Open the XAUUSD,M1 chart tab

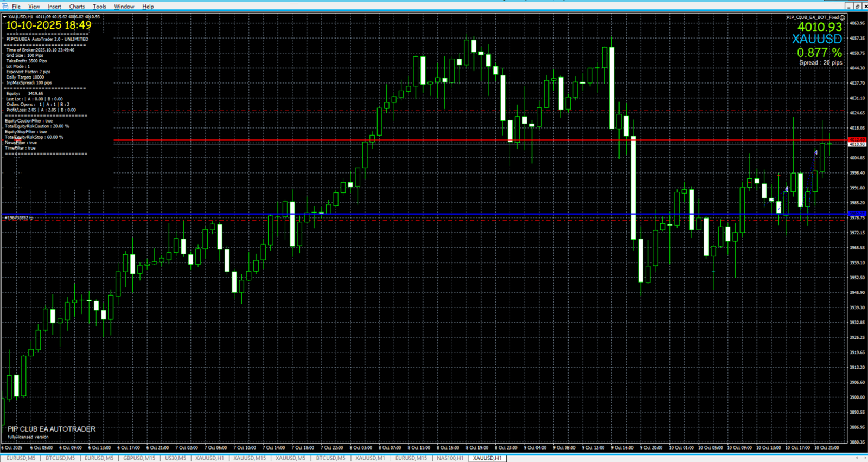coord(370,458)
